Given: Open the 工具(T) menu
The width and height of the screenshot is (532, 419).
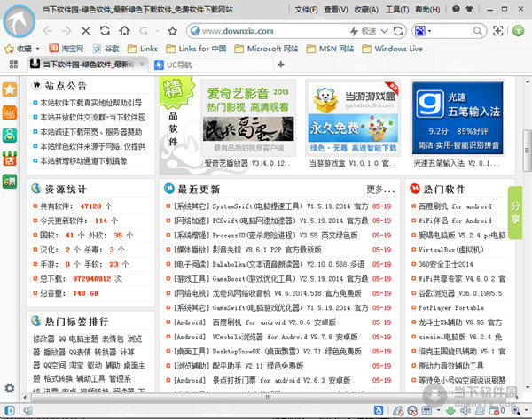Looking at the screenshot, I should [397, 10].
